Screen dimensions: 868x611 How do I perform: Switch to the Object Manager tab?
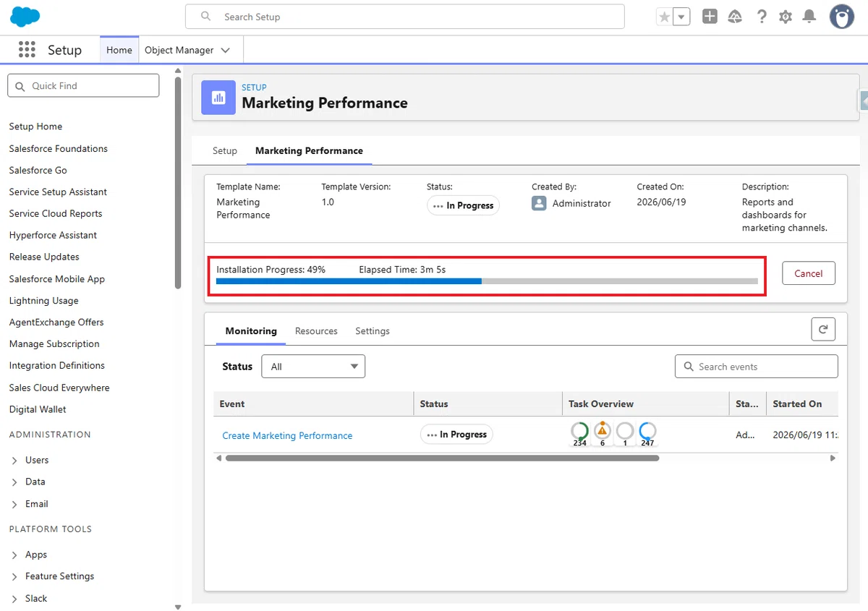click(179, 50)
